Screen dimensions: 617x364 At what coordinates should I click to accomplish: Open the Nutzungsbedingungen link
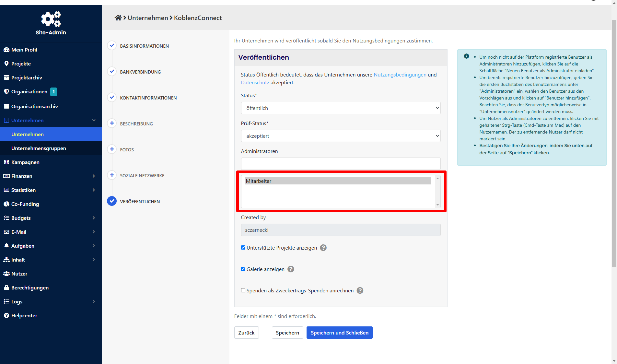point(400,75)
